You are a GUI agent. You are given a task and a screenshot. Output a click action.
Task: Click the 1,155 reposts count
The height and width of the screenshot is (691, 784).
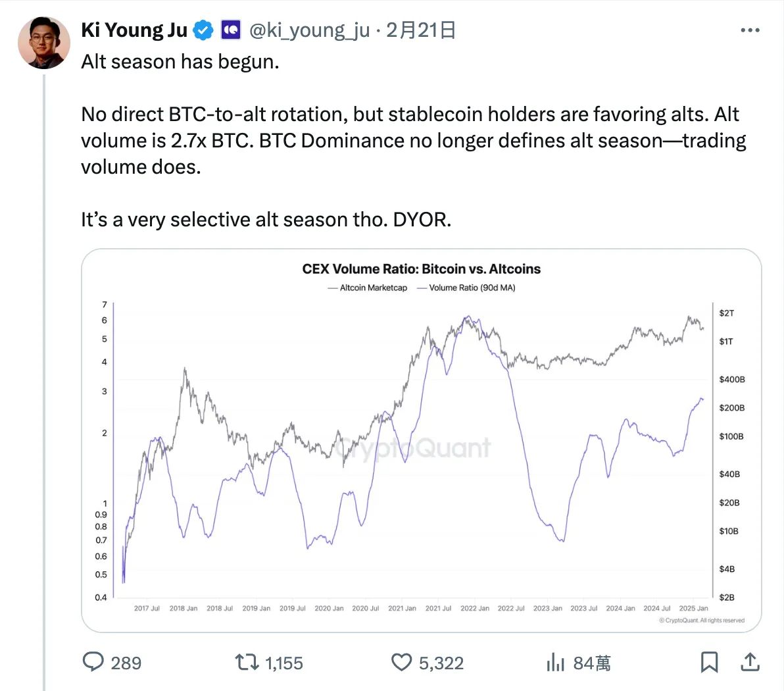click(x=284, y=663)
